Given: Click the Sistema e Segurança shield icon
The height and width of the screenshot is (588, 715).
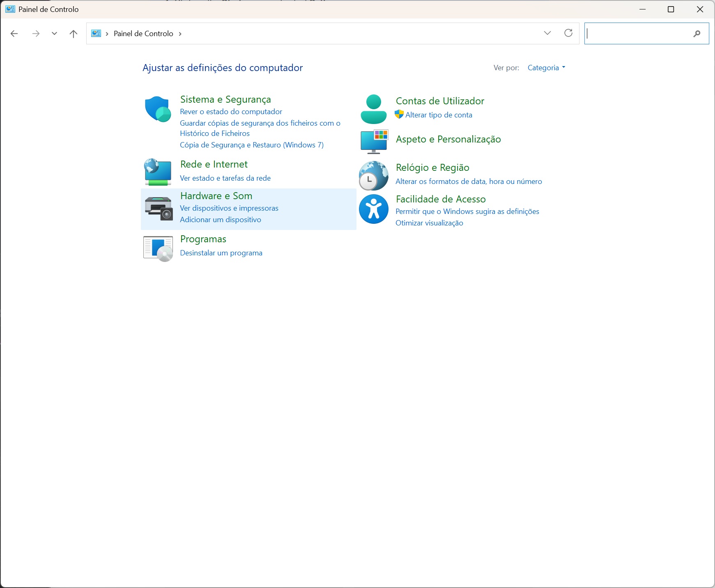Looking at the screenshot, I should coord(158,109).
